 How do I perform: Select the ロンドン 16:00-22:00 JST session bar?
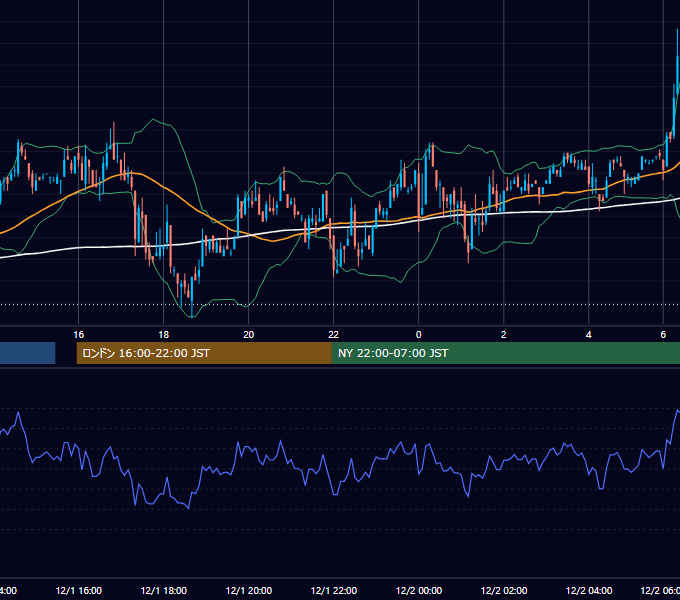pos(204,353)
